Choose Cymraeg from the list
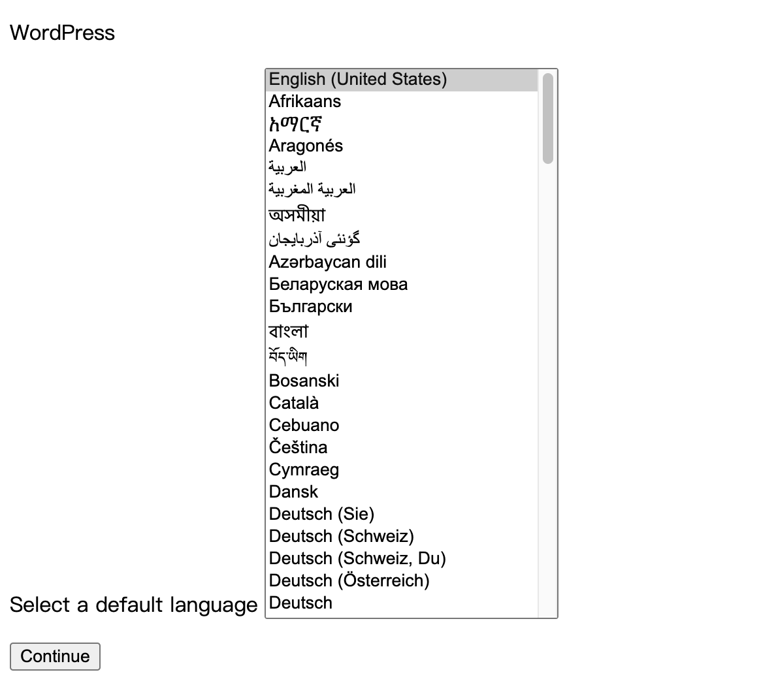The width and height of the screenshot is (759, 700). 304,469
